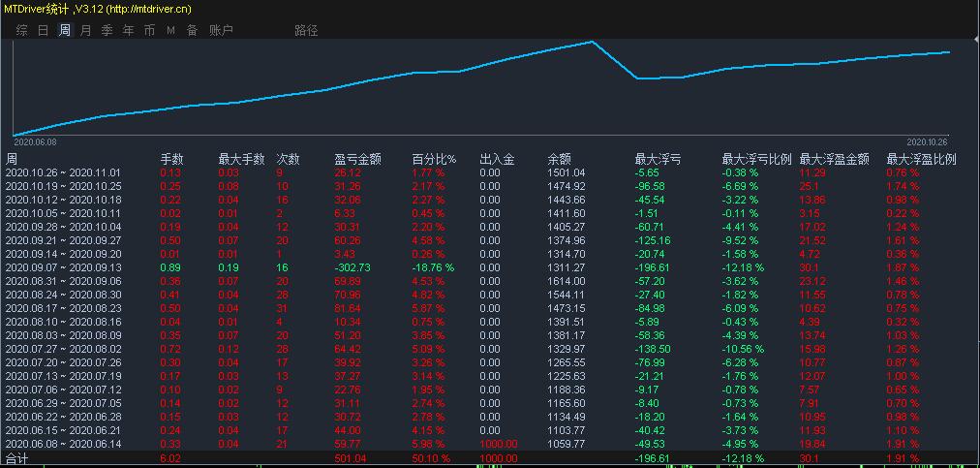This screenshot has width=980, height=468.
Task: Select week row 2020.07.06 ~ 2020.07.12
Action: coord(490,390)
